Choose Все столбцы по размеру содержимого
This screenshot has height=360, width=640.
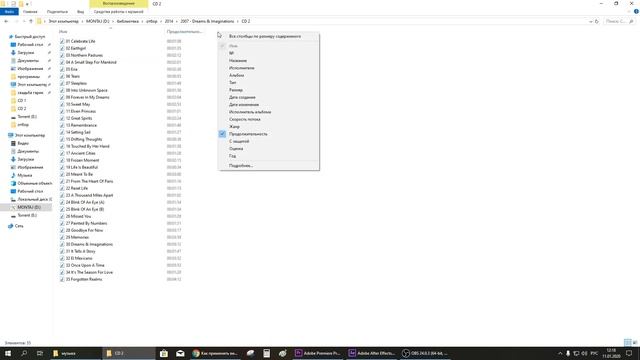pyautogui.click(x=265, y=36)
